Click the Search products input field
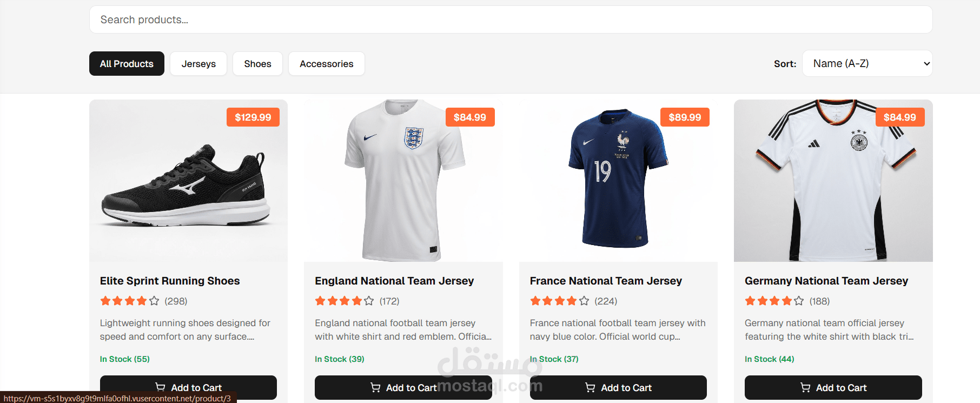The height and width of the screenshot is (403, 980). pos(511,20)
